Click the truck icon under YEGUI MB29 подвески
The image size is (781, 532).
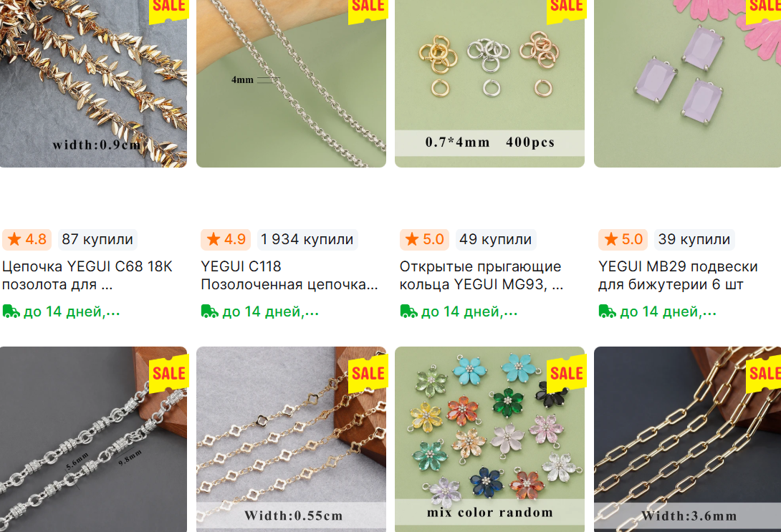(607, 311)
